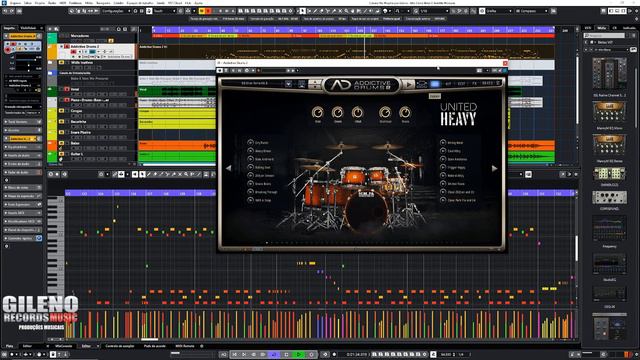Click the green color strip of Vocal track

click(52, 91)
